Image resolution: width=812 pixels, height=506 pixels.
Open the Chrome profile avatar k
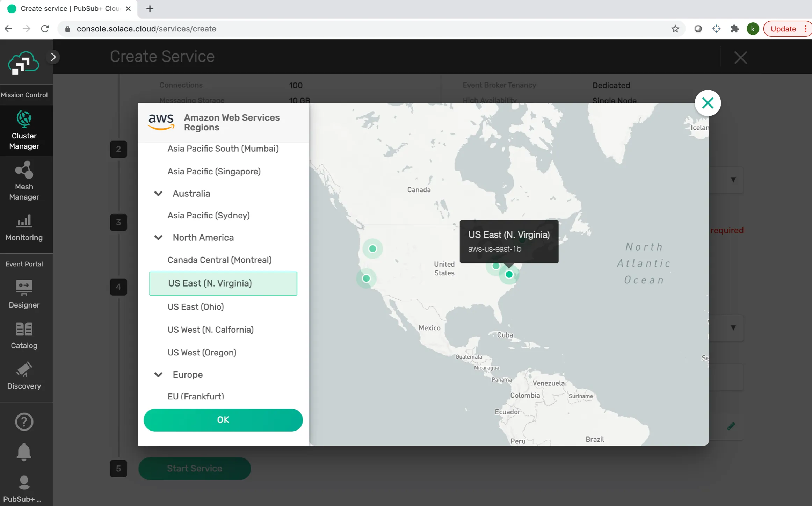coord(753,29)
